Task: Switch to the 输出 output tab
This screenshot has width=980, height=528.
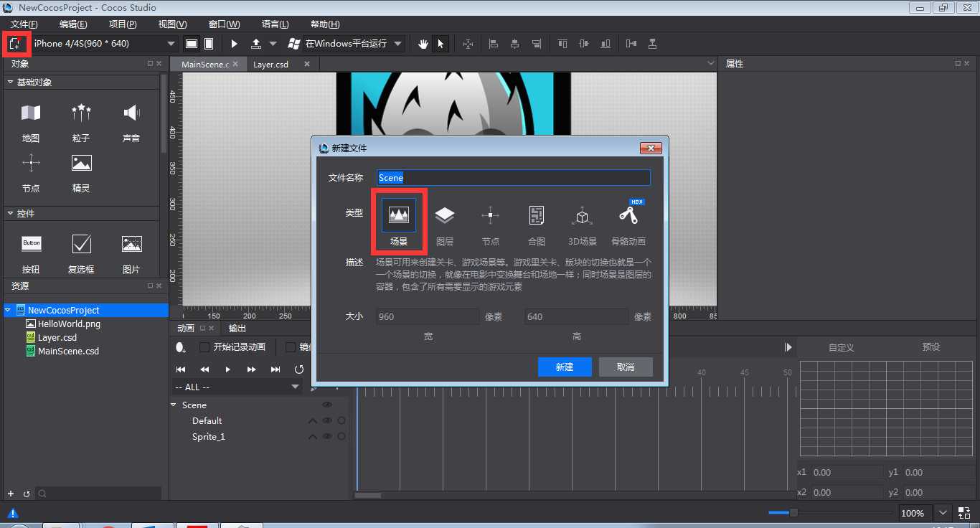Action: pos(237,329)
